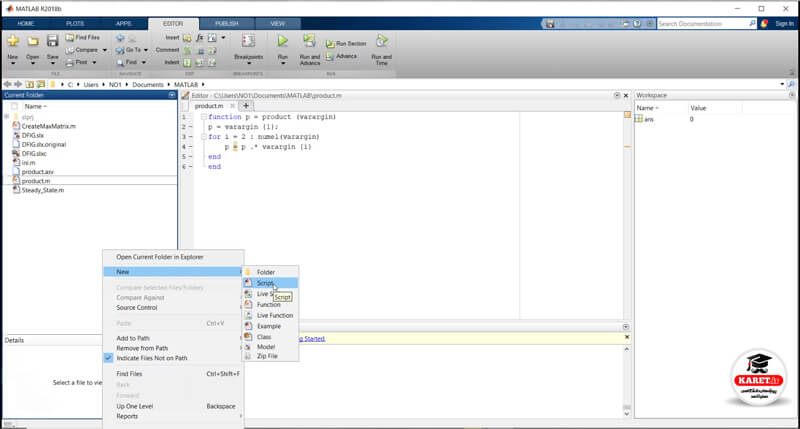Open the address bar history dropdown
This screenshot has width=800, height=429.
point(782,84)
